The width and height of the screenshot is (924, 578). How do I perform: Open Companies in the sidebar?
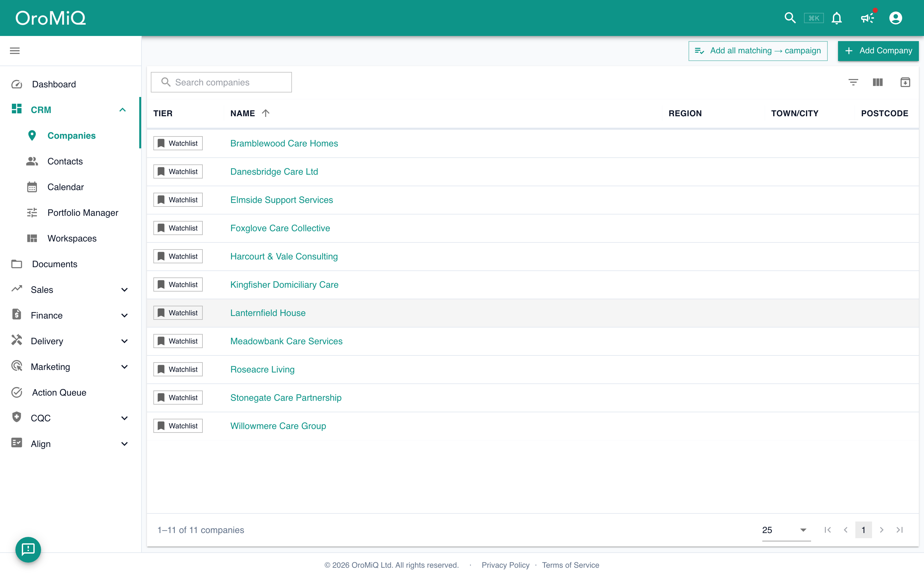coord(72,136)
